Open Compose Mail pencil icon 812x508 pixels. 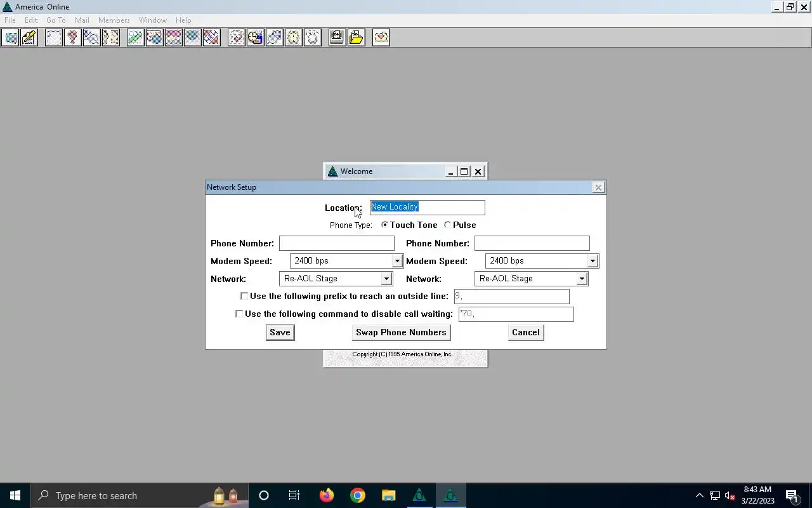coord(29,37)
